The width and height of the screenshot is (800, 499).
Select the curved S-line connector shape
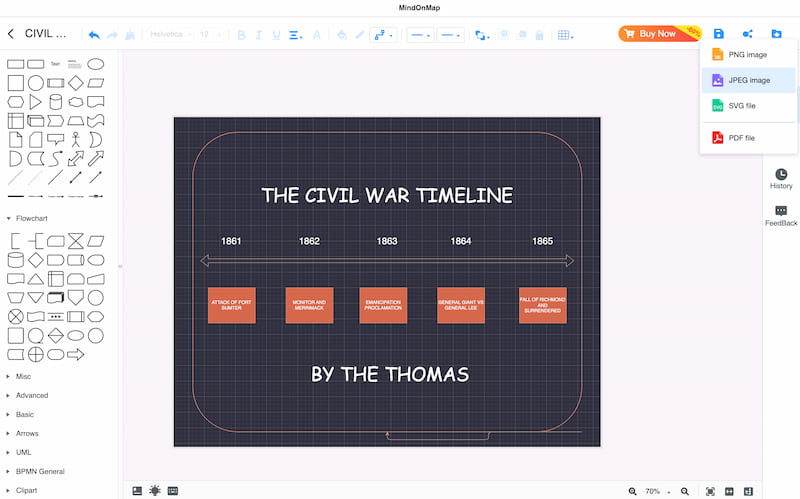56,158
